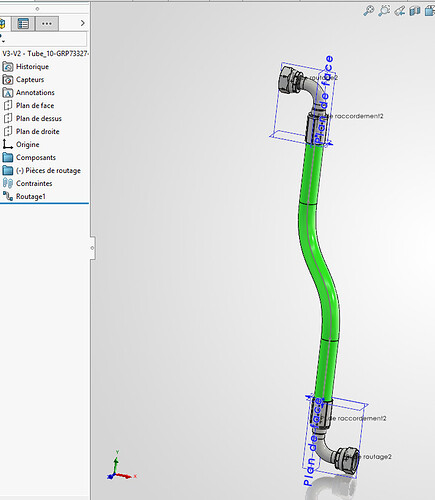Image resolution: width=435 pixels, height=500 pixels.
Task: Click the Contraintes mates icon
Action: (8, 183)
